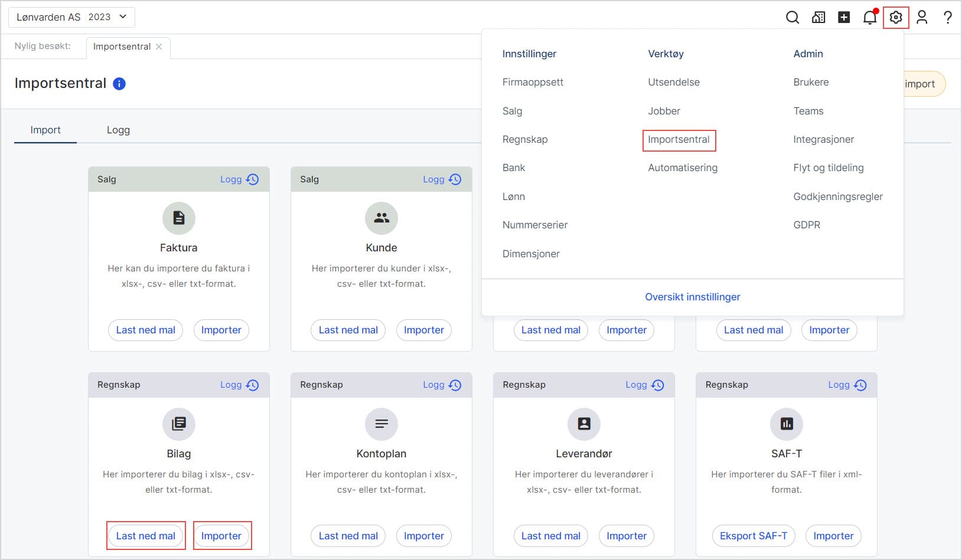Click the Faktura document icon
Image resolution: width=962 pixels, height=560 pixels.
pyautogui.click(x=178, y=218)
